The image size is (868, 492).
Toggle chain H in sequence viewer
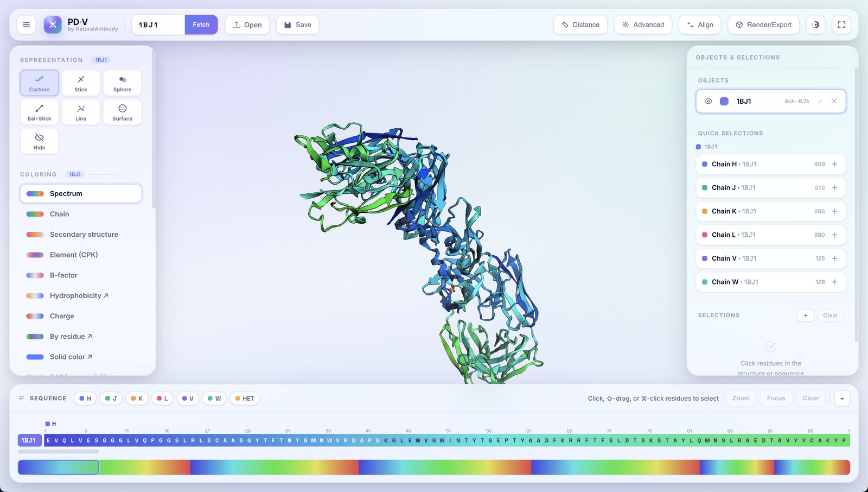click(x=85, y=399)
